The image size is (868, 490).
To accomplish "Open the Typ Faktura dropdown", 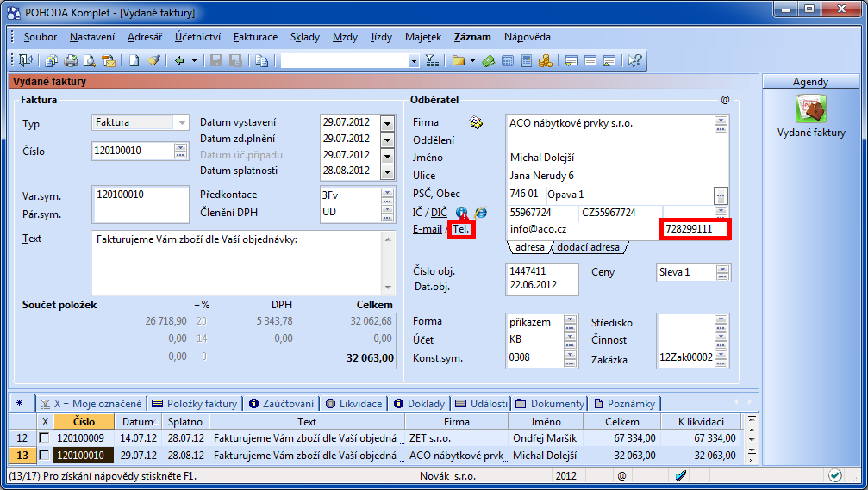I will [x=182, y=123].
